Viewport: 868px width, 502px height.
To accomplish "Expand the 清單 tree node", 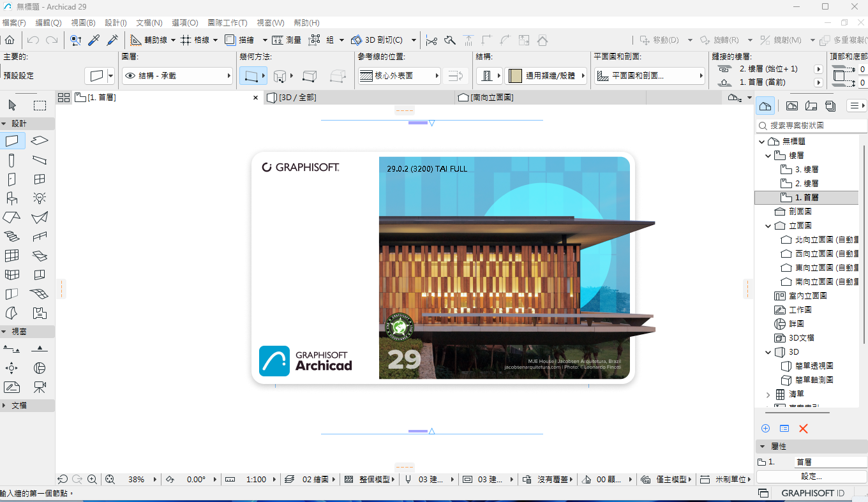I will [x=768, y=395].
